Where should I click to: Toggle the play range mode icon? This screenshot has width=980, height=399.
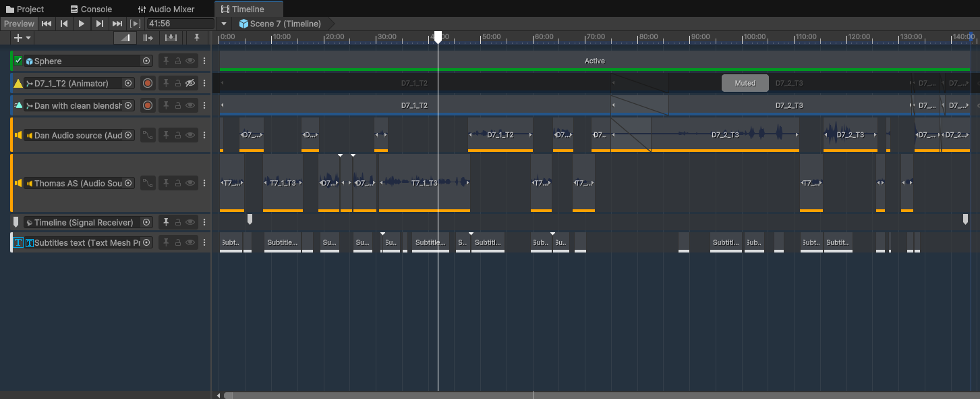click(x=136, y=24)
